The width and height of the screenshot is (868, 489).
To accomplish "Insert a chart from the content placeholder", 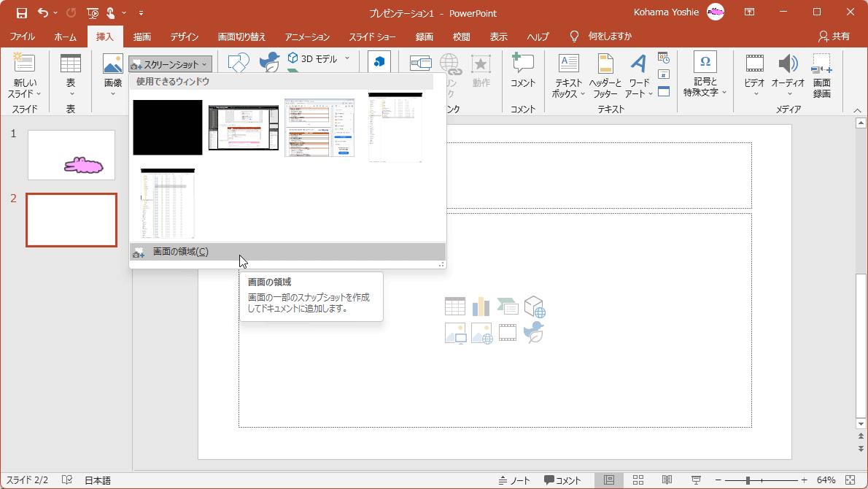I will click(x=481, y=306).
